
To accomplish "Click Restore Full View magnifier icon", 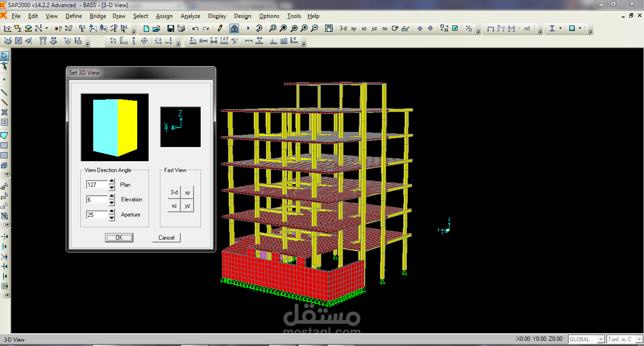I will click(x=283, y=28).
